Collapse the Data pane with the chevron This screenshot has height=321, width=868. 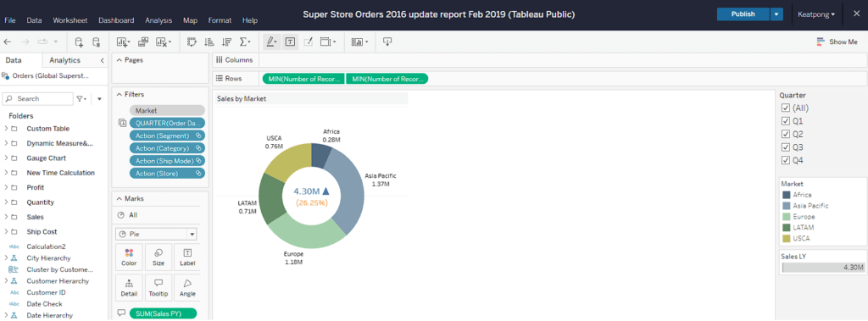click(x=103, y=60)
